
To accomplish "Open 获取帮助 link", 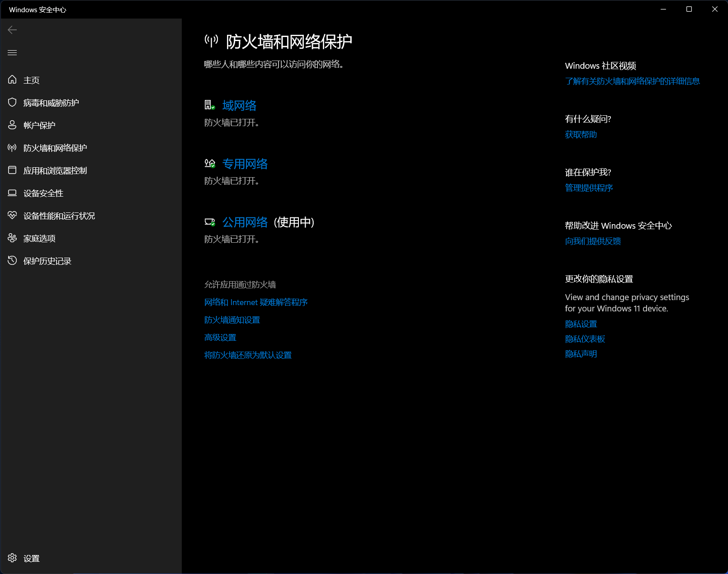I will coord(581,135).
